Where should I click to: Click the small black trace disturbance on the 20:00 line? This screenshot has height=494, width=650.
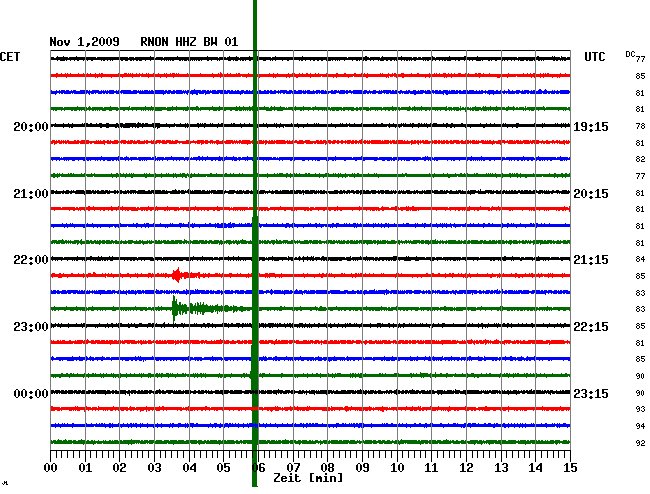pyautogui.click(x=139, y=125)
